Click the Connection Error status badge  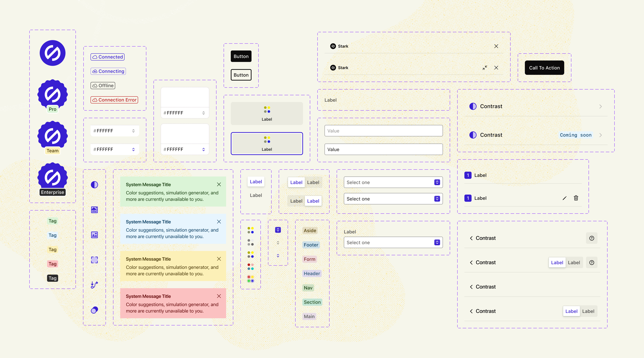114,100
